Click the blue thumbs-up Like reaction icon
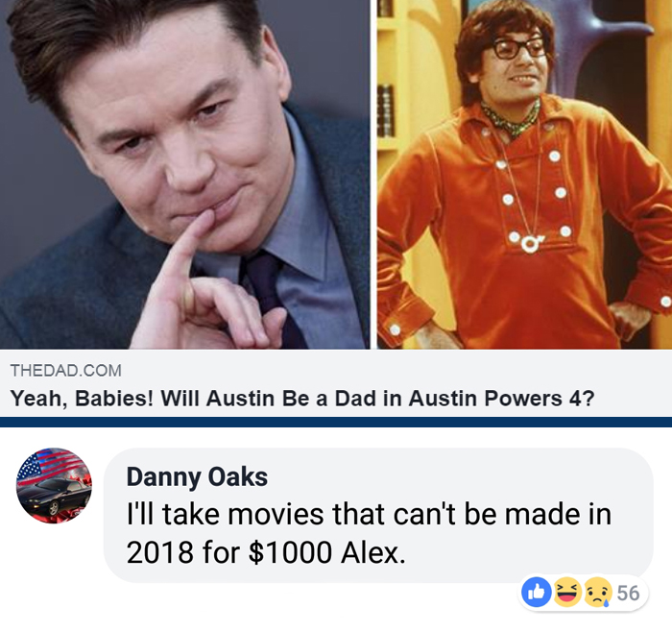672x632 pixels. [536, 592]
